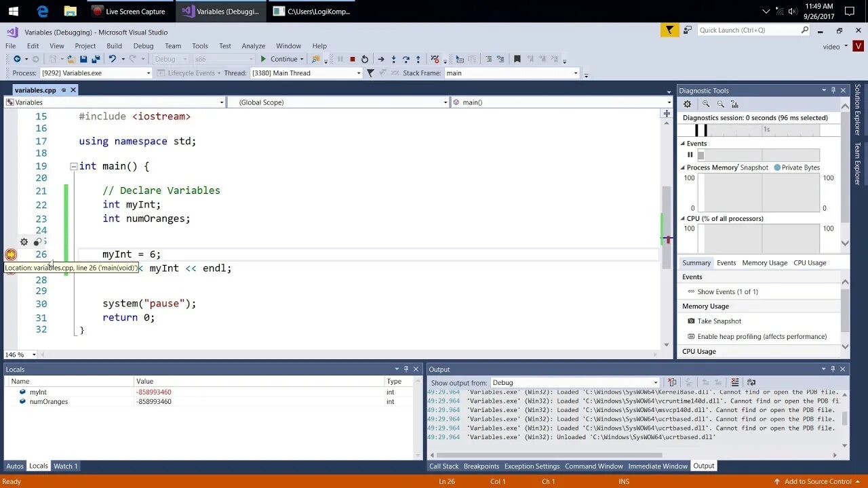This screenshot has width=868, height=488.
Task: Click Add to Source Control
Action: (818, 481)
